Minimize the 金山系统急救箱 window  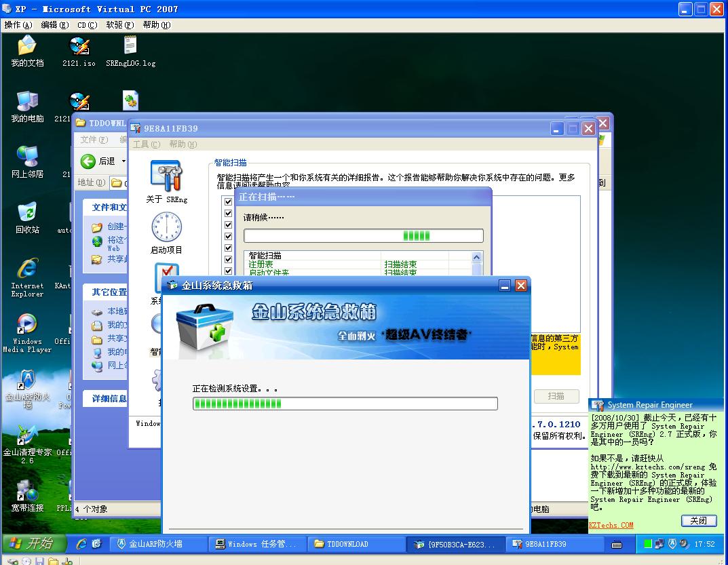point(505,286)
